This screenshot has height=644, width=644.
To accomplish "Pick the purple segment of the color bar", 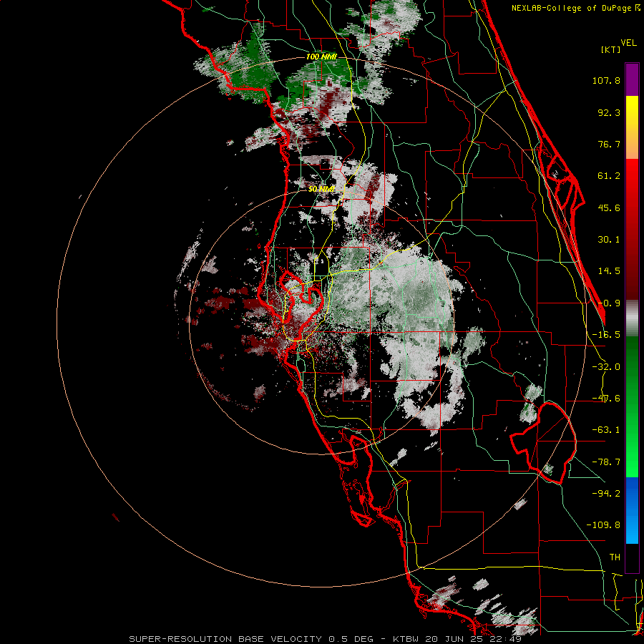I will tap(632, 79).
